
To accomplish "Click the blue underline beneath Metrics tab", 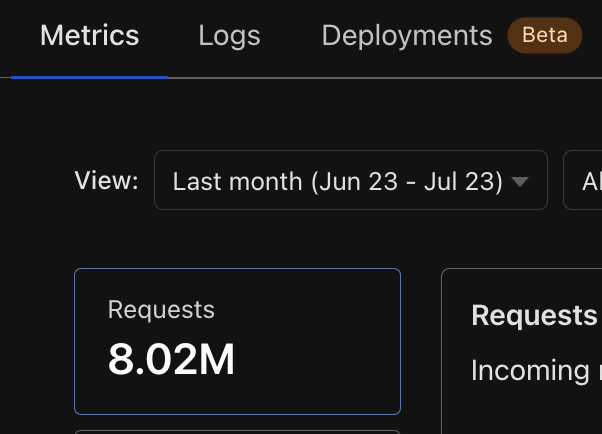I will coord(89,76).
